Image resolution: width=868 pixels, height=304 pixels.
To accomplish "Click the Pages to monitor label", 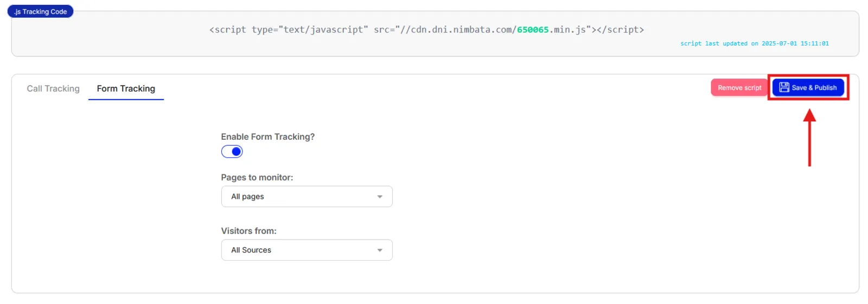I will point(257,178).
